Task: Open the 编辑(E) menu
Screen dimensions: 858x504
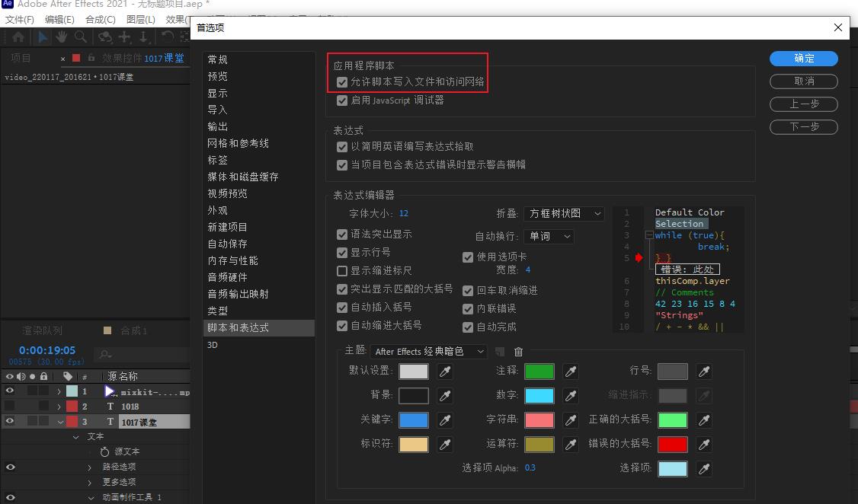Action: (59, 20)
